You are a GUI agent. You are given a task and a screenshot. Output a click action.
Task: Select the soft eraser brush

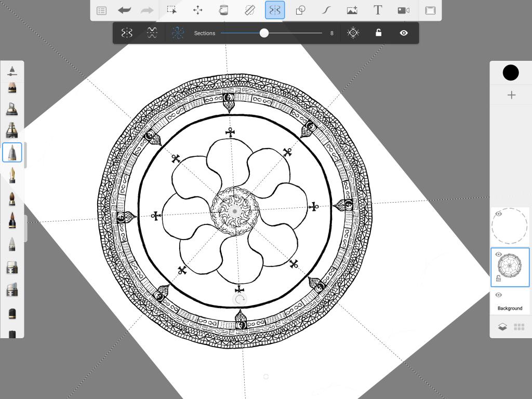coord(12,290)
